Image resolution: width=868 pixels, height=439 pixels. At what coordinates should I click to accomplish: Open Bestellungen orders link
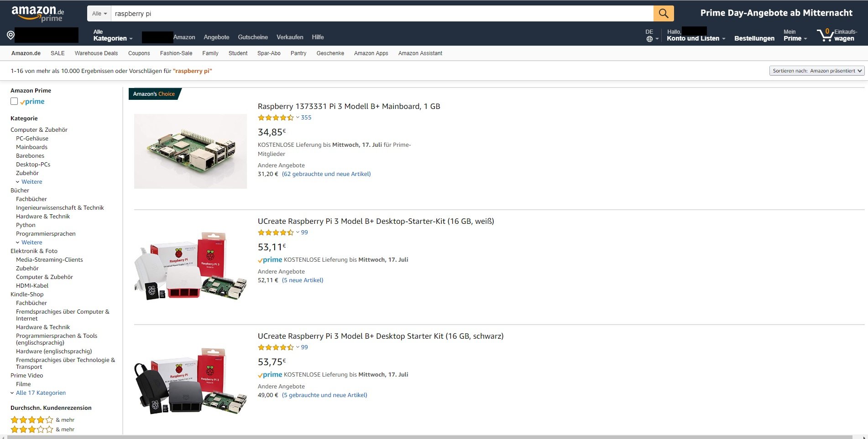pos(754,38)
